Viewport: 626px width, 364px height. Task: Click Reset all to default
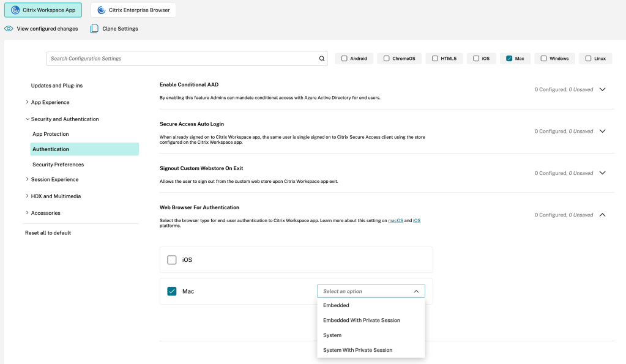[x=48, y=233]
